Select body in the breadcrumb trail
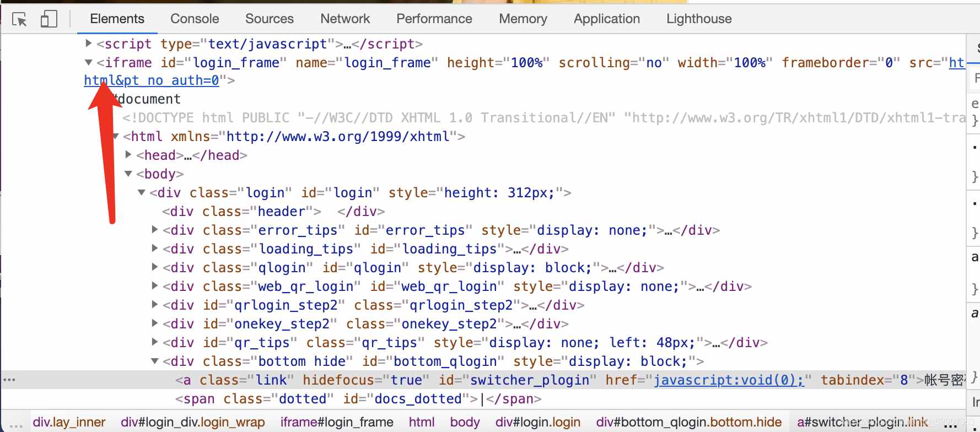 pos(465,423)
